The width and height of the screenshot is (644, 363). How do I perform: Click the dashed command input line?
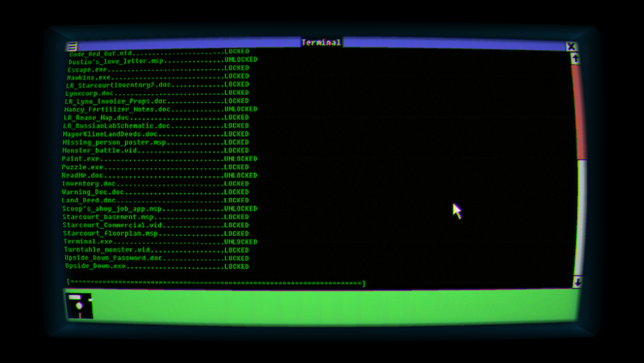tap(216, 283)
